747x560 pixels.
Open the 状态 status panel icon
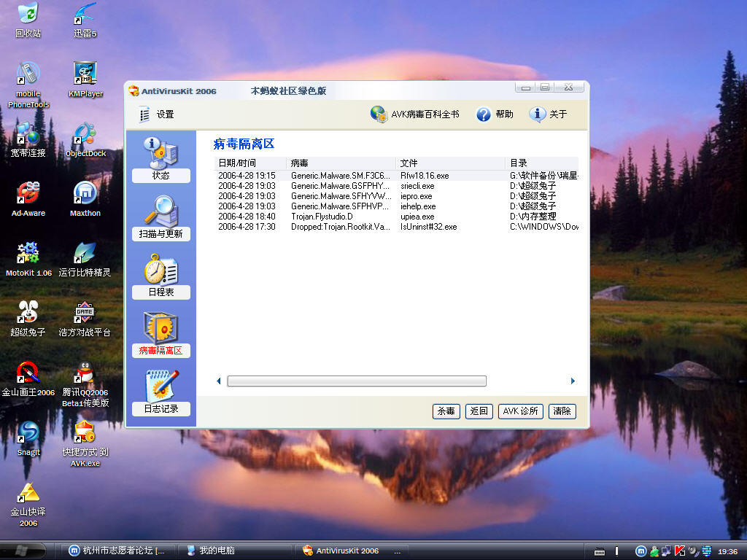(x=160, y=153)
